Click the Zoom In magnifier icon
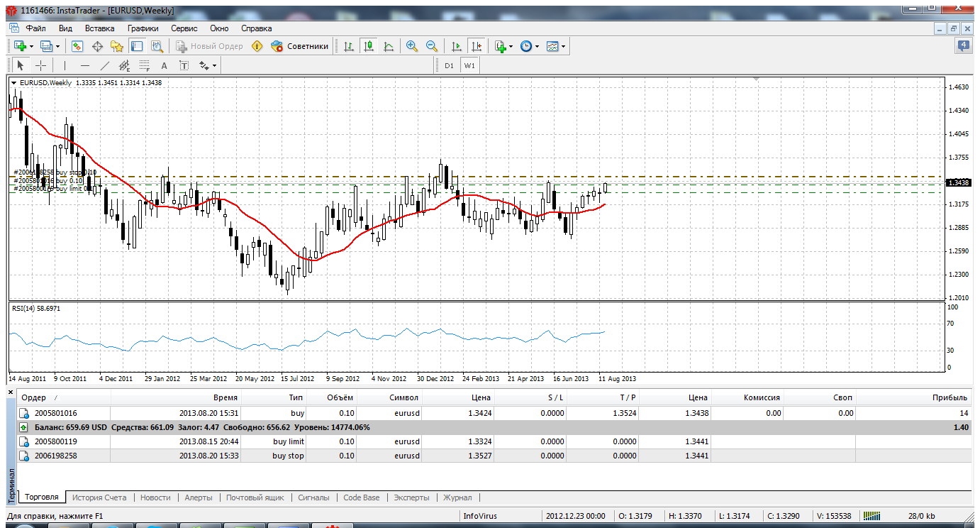This screenshot has height=528, width=980. 411,46
